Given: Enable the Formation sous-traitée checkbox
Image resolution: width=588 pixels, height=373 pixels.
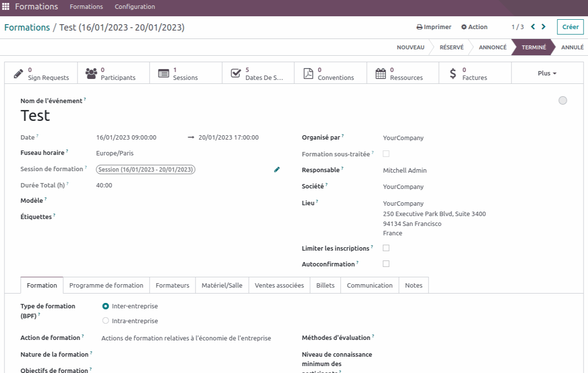Looking at the screenshot, I should (x=386, y=153).
